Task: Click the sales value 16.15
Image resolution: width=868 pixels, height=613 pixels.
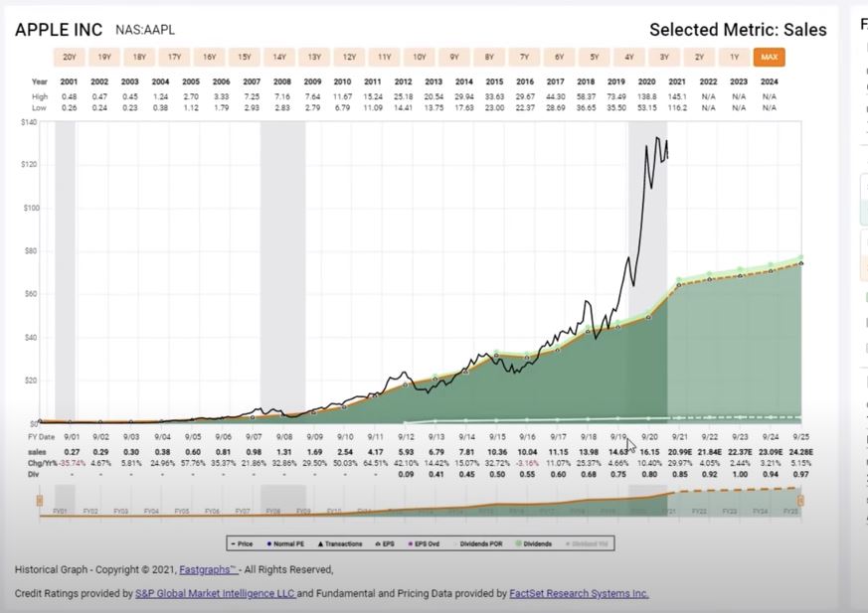Action: [x=649, y=452]
